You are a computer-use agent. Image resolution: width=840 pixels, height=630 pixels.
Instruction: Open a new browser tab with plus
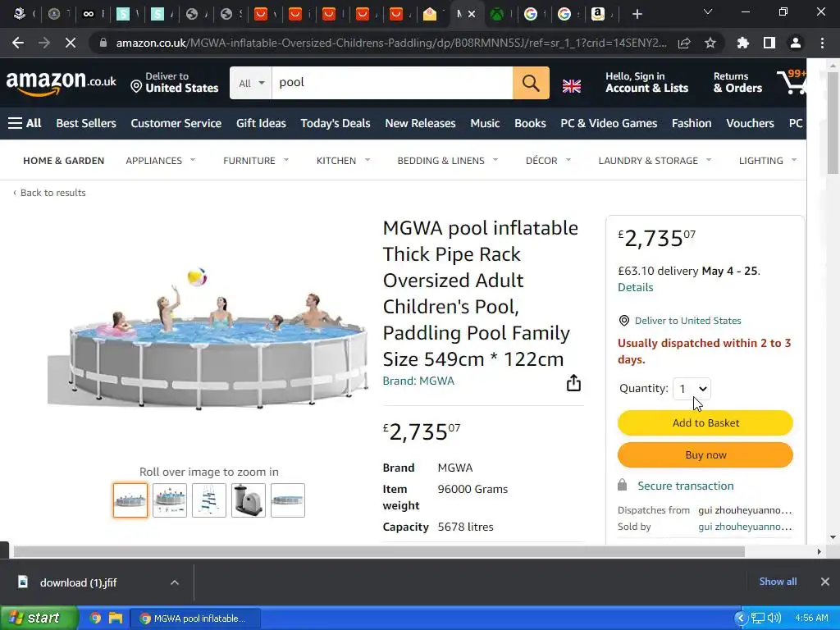pos(637,15)
